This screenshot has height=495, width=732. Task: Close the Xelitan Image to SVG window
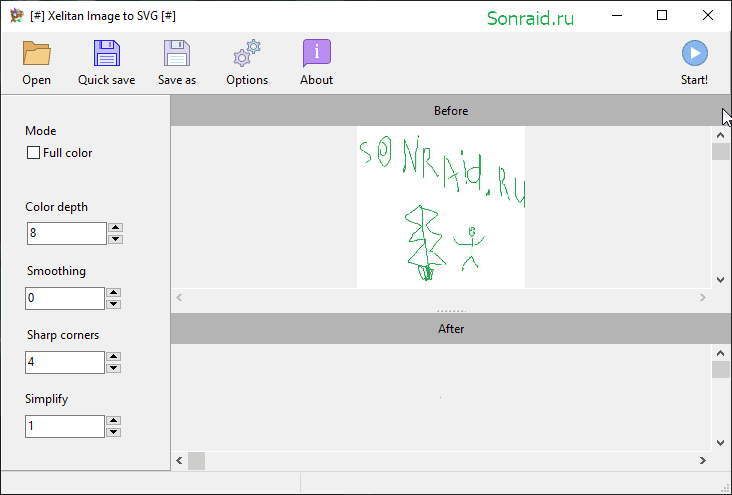click(707, 15)
